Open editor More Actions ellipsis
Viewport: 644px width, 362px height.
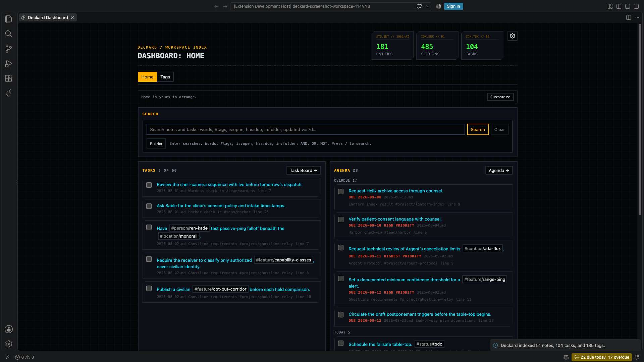point(637,17)
